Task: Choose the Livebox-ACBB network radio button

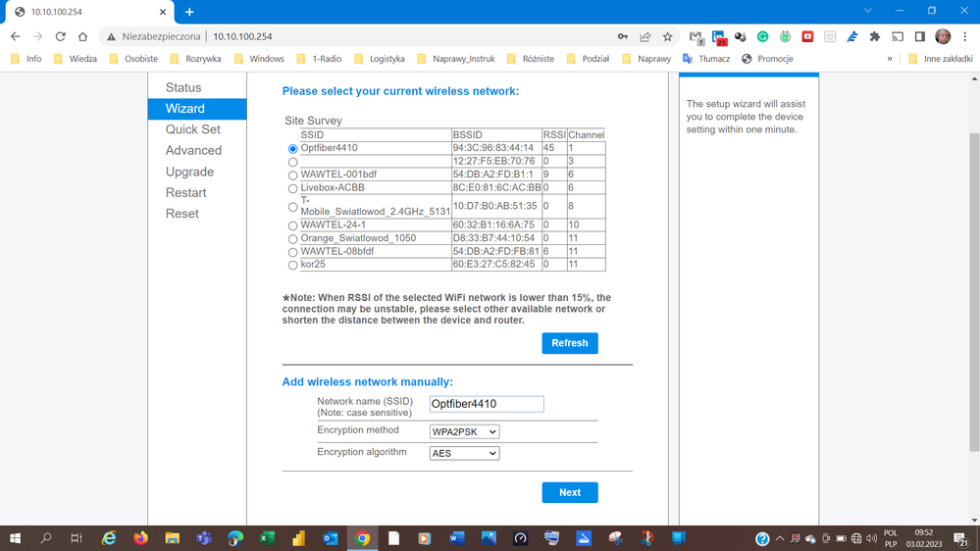Action: pos(292,188)
